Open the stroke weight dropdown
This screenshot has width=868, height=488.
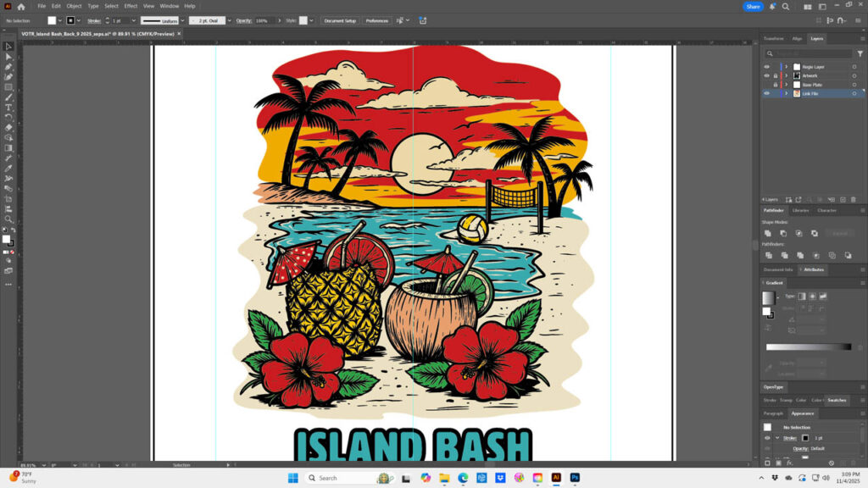click(133, 20)
